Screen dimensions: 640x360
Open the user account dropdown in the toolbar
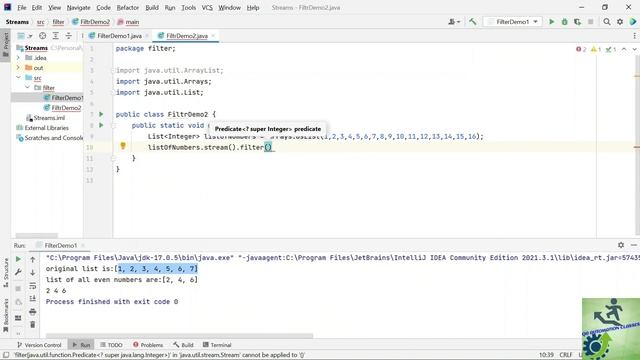[x=454, y=22]
